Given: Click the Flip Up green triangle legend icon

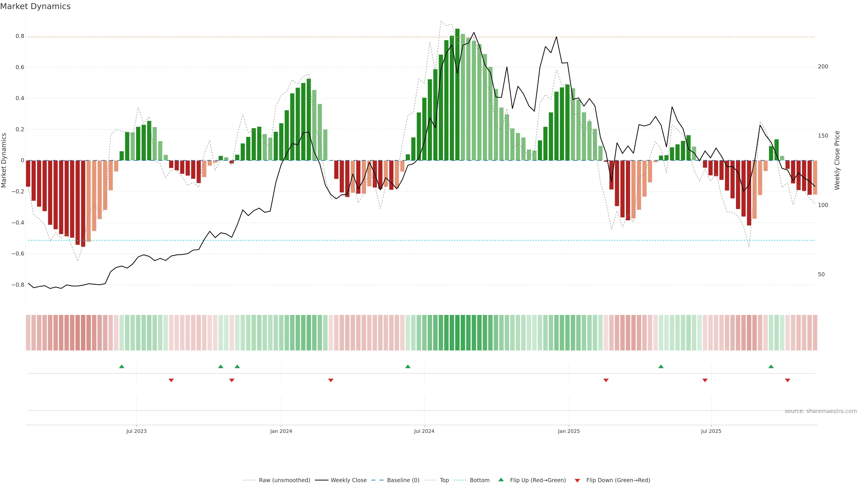Looking at the screenshot, I should (x=501, y=480).
